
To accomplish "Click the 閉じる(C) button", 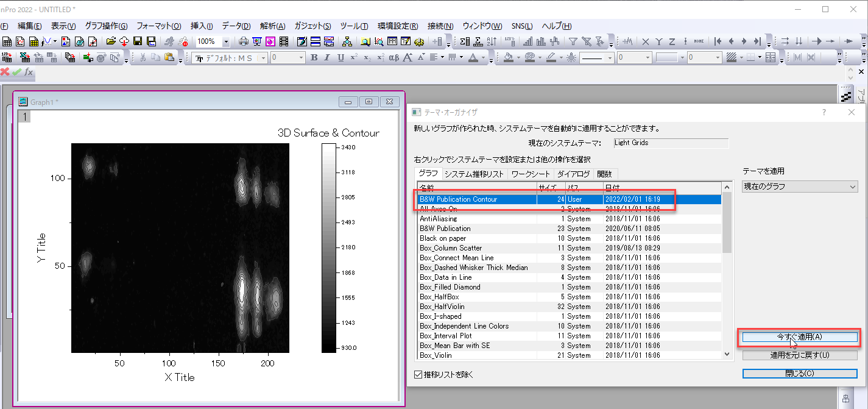I will (x=800, y=373).
